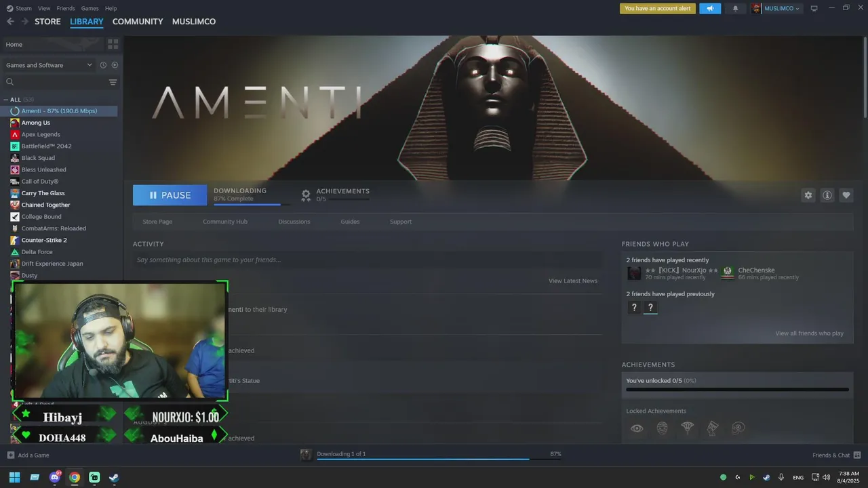Viewport: 868px width, 488px height.
Task: Filter by ready-to-play icon in sidebar
Action: coord(115,65)
